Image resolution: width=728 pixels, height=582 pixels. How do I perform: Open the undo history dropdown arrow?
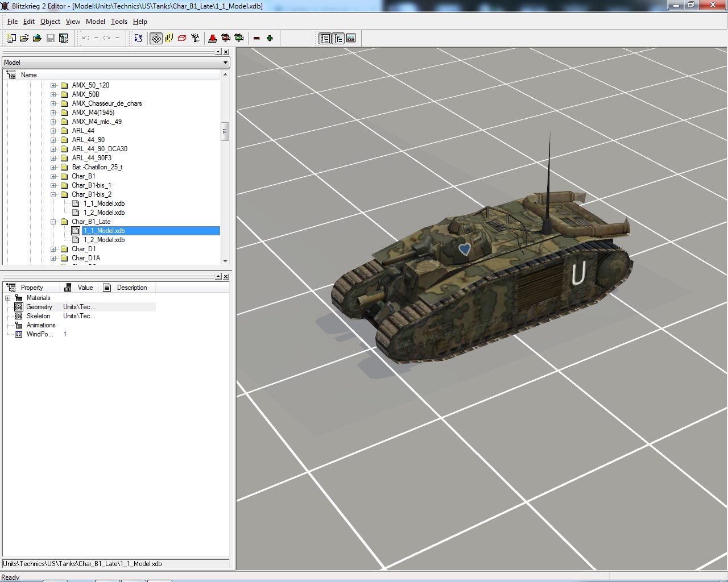tap(96, 38)
